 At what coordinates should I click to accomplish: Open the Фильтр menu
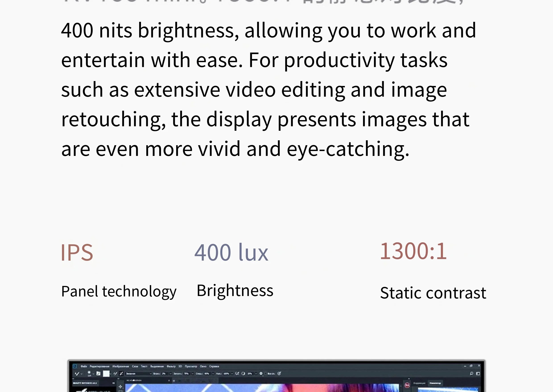(x=171, y=366)
